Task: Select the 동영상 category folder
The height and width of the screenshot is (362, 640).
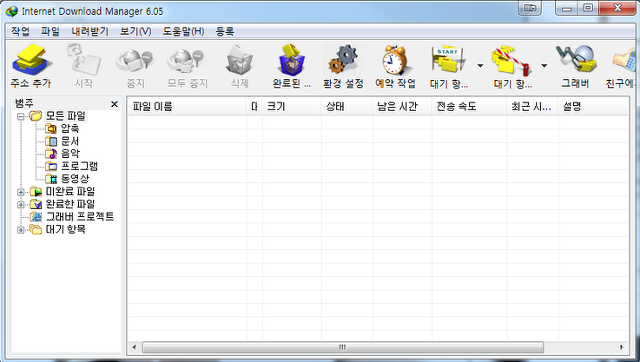Action: point(75,179)
